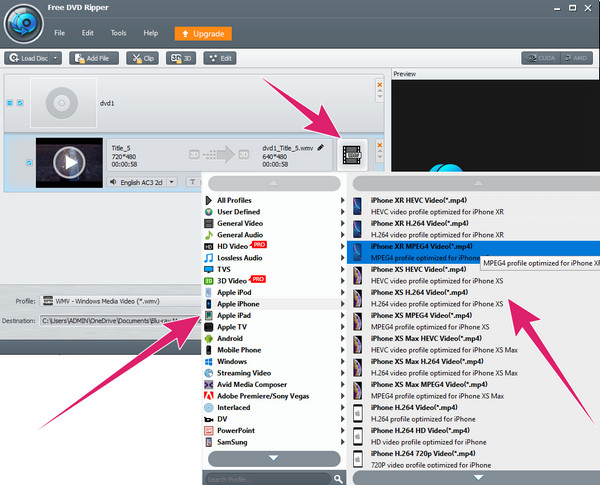Click the Load Disc button
This screenshot has width=600, height=485.
pyautogui.click(x=28, y=58)
